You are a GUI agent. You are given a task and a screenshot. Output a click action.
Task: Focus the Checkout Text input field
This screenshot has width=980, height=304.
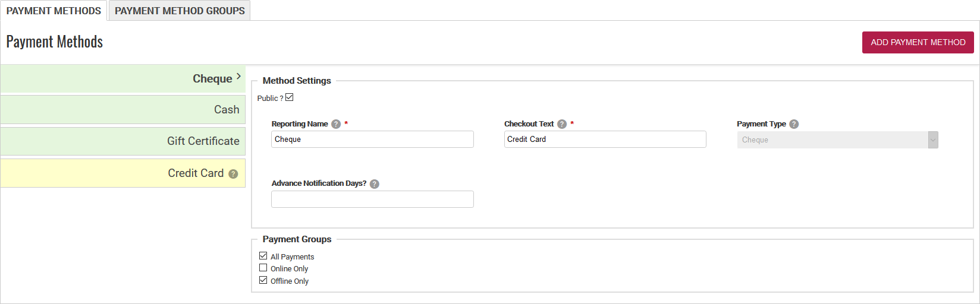(x=605, y=140)
